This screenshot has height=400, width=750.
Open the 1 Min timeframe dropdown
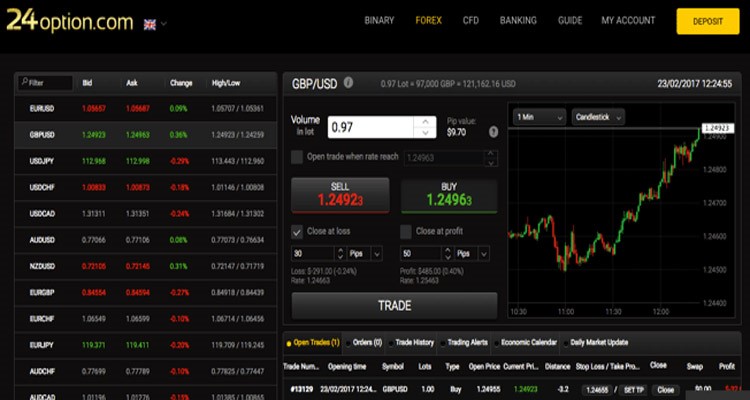pyautogui.click(x=538, y=117)
